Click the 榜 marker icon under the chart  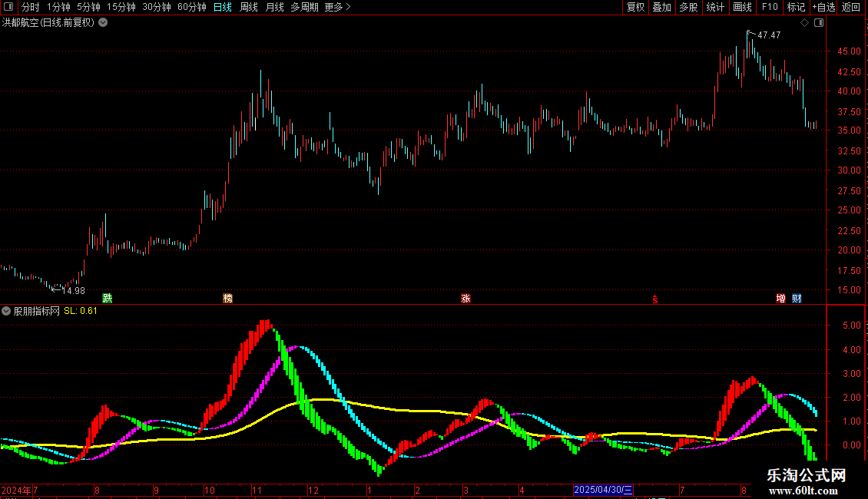pyautogui.click(x=227, y=298)
